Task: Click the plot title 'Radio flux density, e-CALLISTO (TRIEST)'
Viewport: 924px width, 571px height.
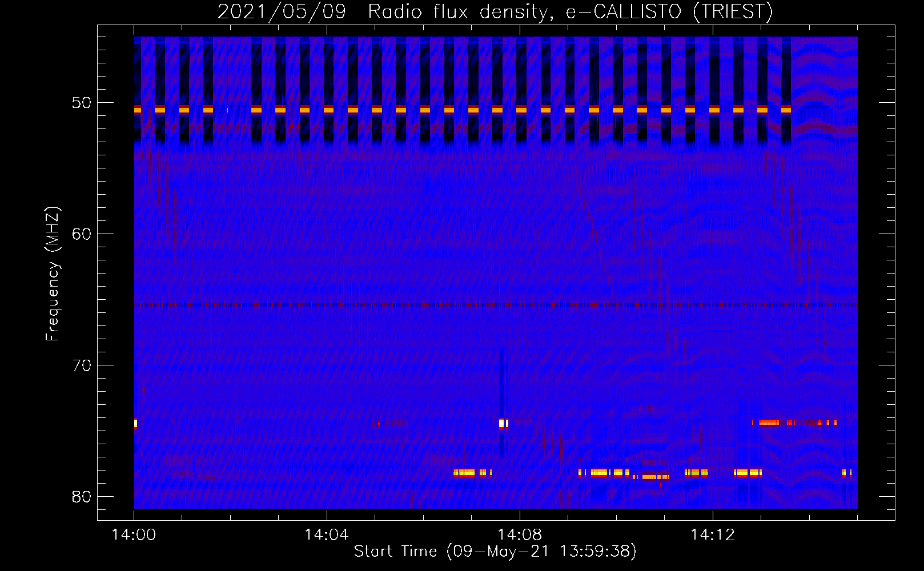Action: click(x=570, y=12)
